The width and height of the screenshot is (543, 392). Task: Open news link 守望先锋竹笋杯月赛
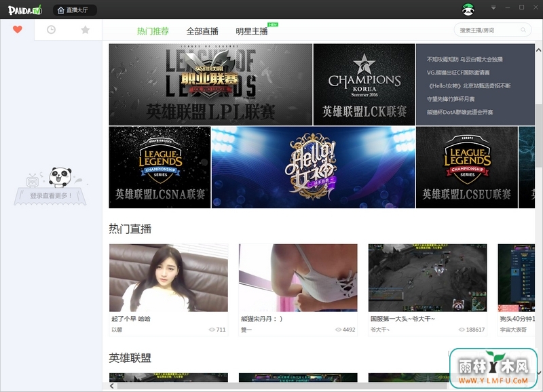(451, 98)
